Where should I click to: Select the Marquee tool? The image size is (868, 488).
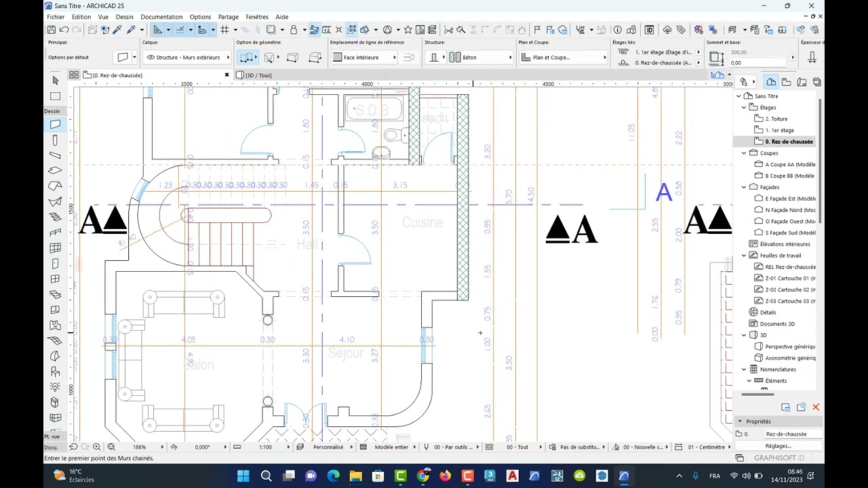[56, 96]
